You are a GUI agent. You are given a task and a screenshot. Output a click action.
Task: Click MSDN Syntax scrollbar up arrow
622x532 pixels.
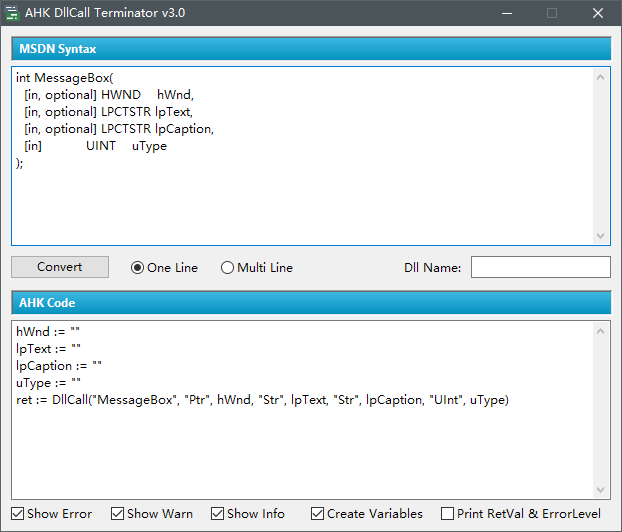[601, 77]
